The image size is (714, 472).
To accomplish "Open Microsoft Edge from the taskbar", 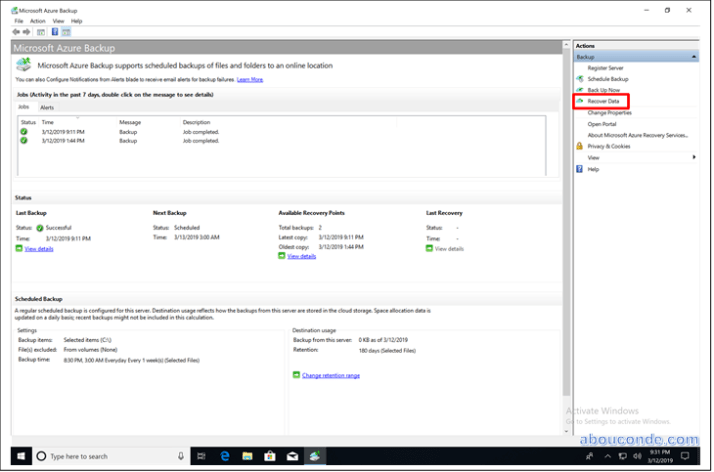I will (225, 456).
